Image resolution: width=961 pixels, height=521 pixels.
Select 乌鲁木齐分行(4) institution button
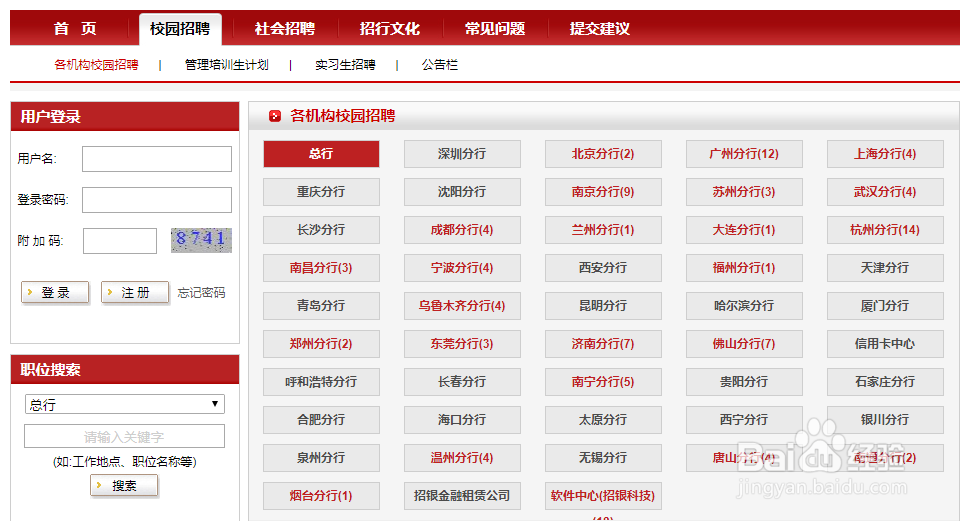click(462, 306)
